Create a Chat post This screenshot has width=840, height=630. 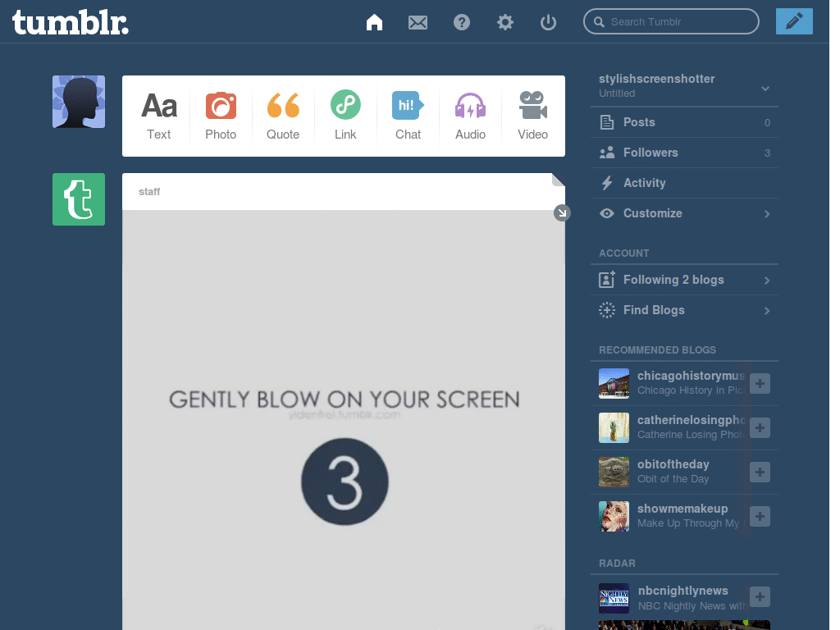click(408, 116)
